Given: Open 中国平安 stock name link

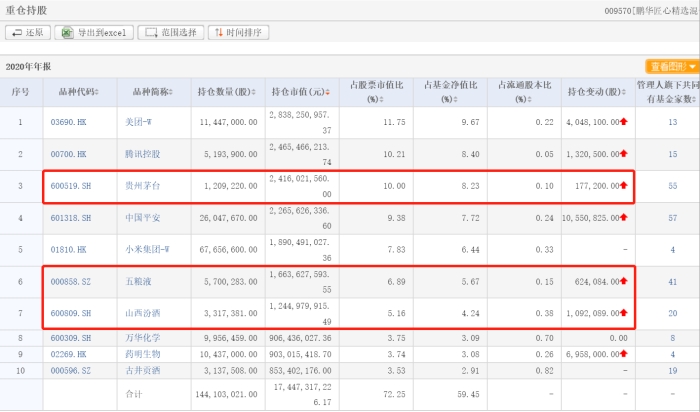Looking at the screenshot, I should point(142,218).
